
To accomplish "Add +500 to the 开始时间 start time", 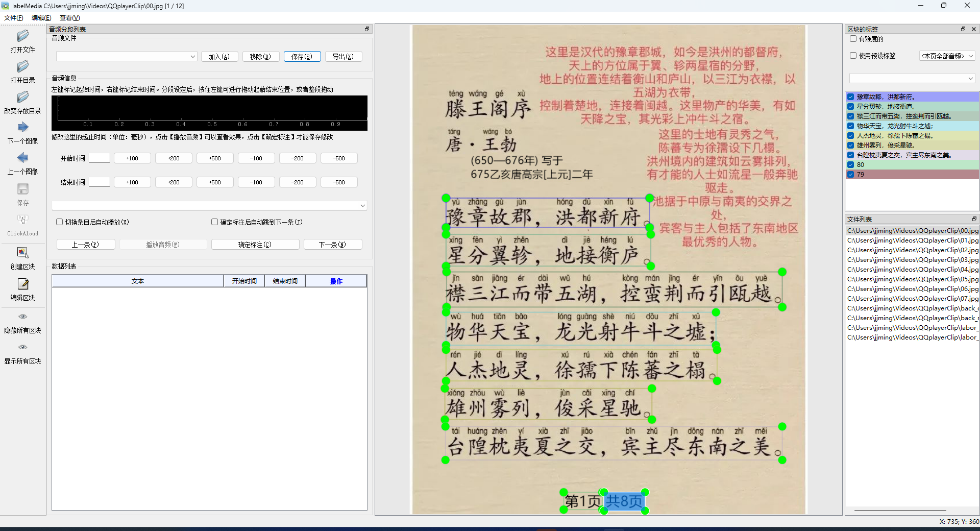I will [x=215, y=158].
